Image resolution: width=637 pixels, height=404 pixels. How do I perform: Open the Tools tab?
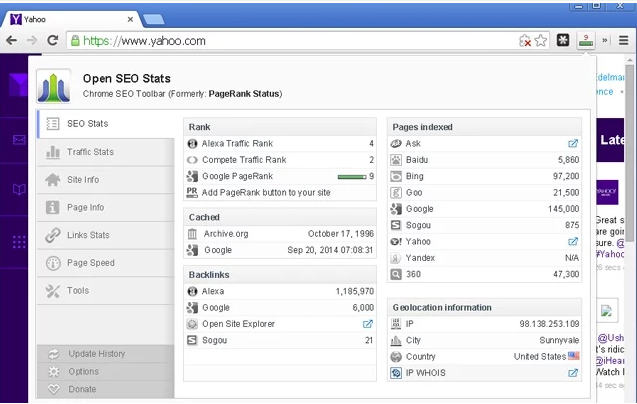click(x=106, y=291)
